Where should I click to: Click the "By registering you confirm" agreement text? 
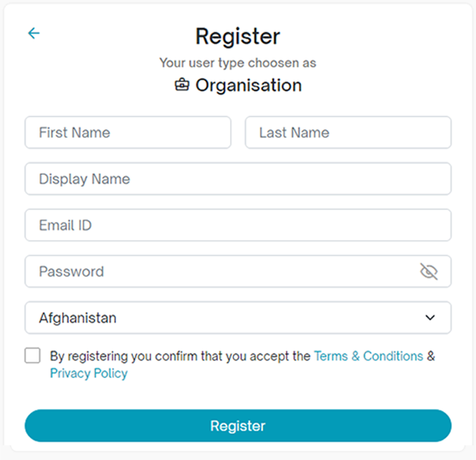tap(180, 356)
